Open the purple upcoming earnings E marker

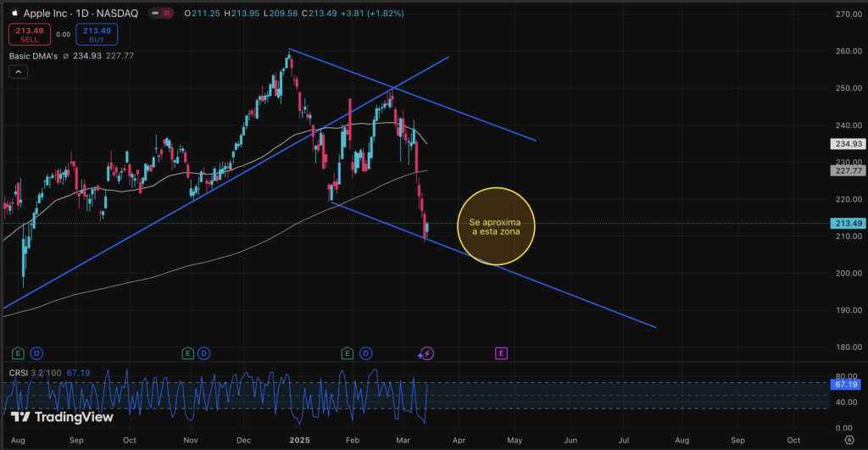pyautogui.click(x=502, y=352)
